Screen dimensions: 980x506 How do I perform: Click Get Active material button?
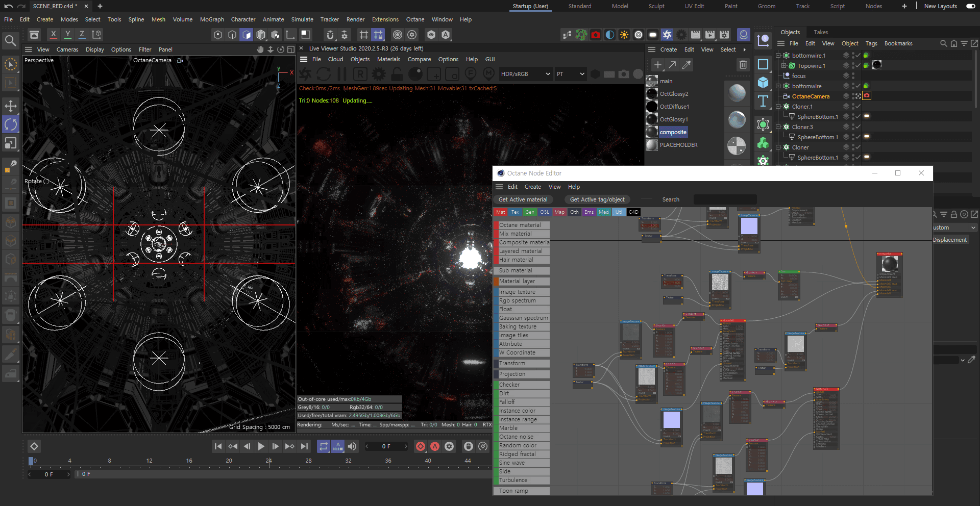(x=523, y=199)
